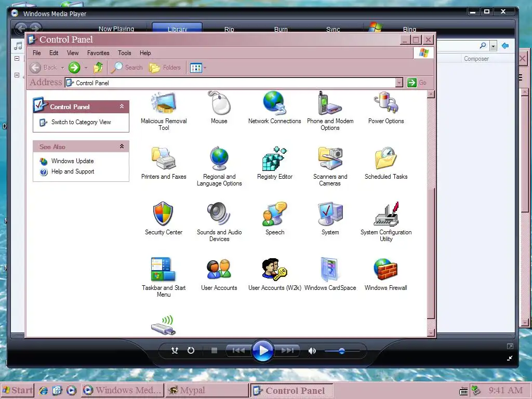Collapse the Control Panel sidebar section
The height and width of the screenshot is (399, 532).
point(122,107)
